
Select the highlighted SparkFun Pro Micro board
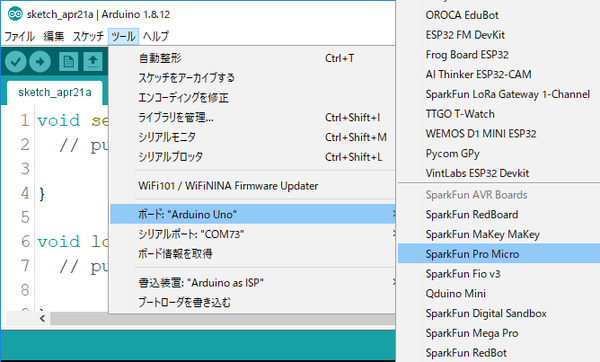coord(499,254)
